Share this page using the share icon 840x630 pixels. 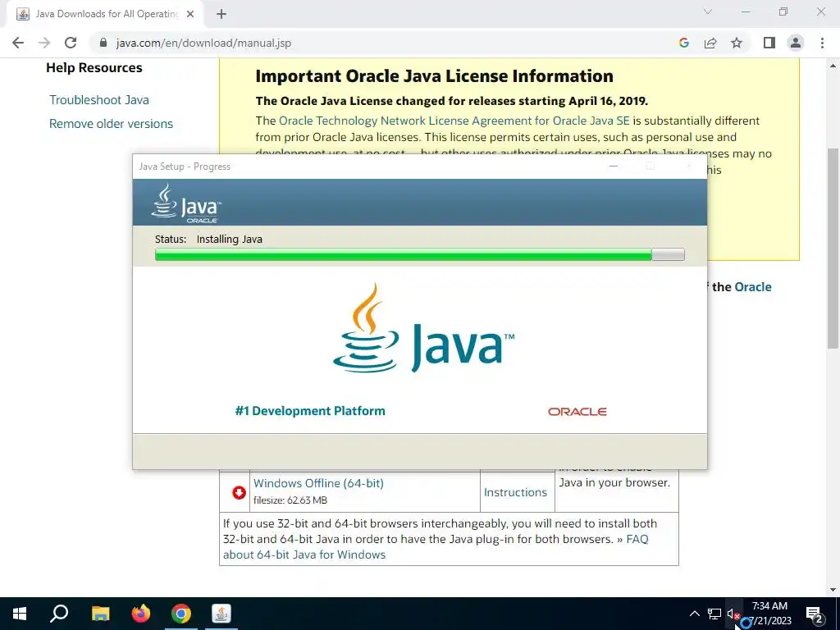[710, 43]
